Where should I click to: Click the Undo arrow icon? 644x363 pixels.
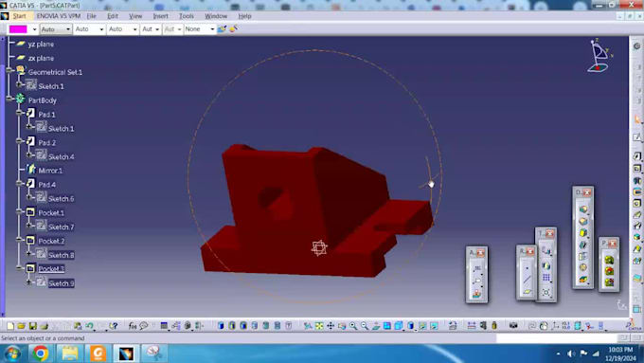89,326
